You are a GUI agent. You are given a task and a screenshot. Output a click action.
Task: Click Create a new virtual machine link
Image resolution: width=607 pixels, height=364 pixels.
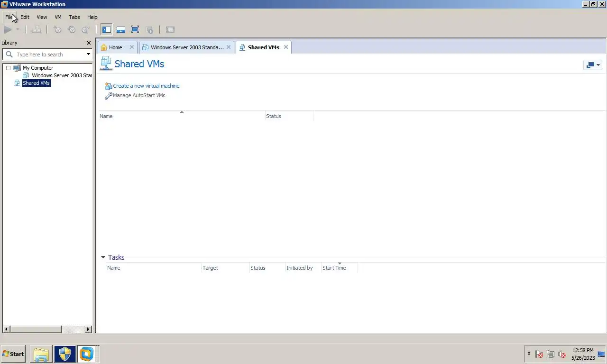[x=146, y=86]
